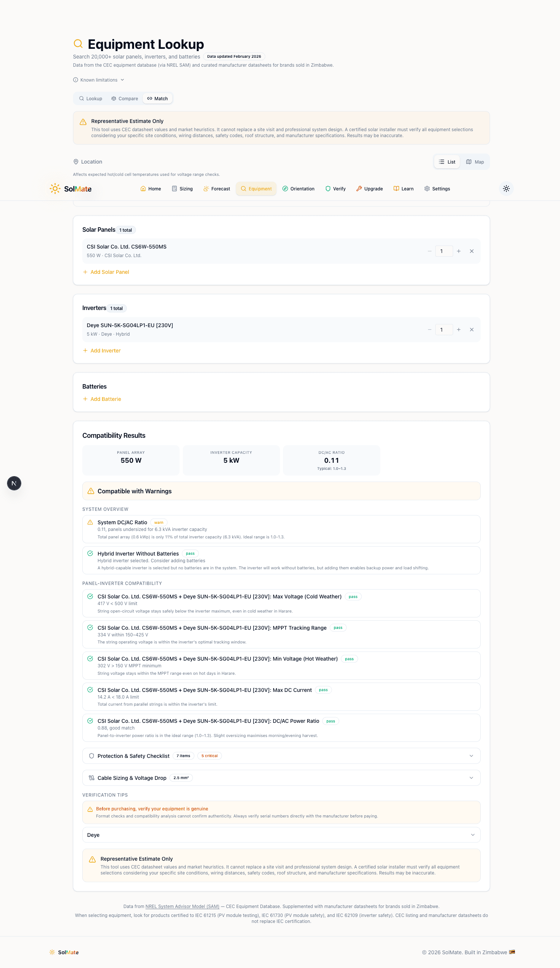Viewport: 560px width, 968px height.
Task: Click the shield icon beside Protection checklist
Action: coord(91,756)
